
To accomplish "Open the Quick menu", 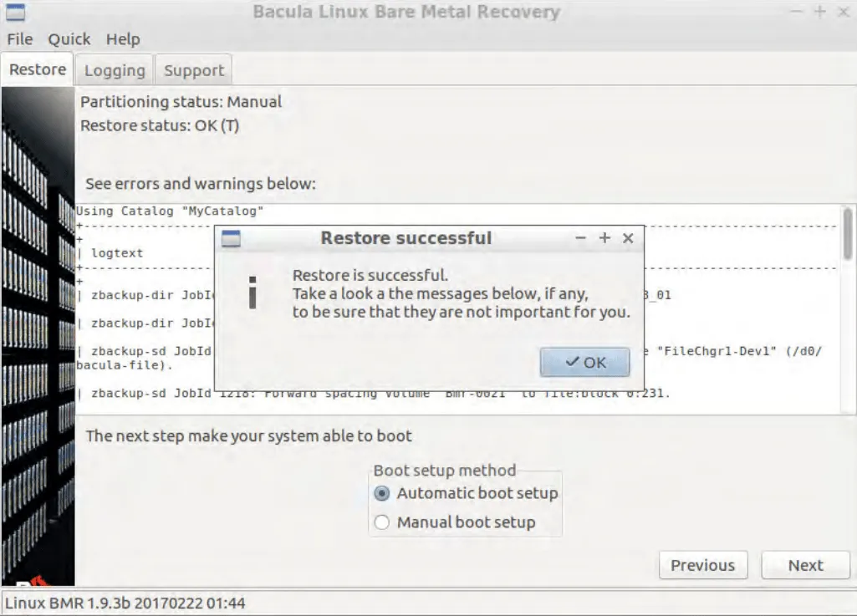I will (69, 39).
